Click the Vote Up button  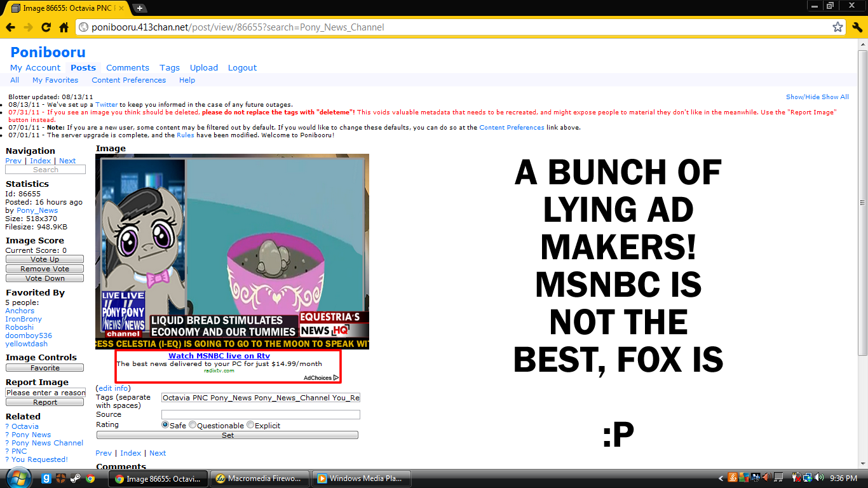(x=44, y=259)
